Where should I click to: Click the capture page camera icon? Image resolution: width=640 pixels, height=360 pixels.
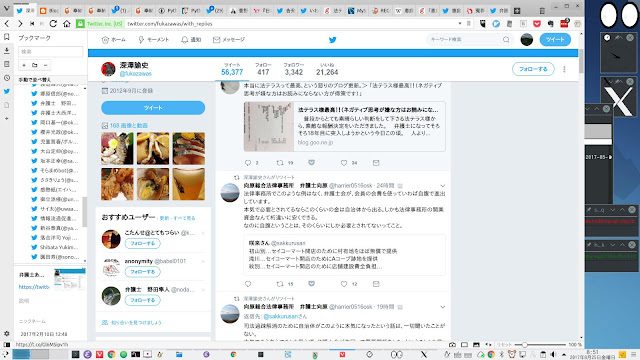[x=453, y=344]
